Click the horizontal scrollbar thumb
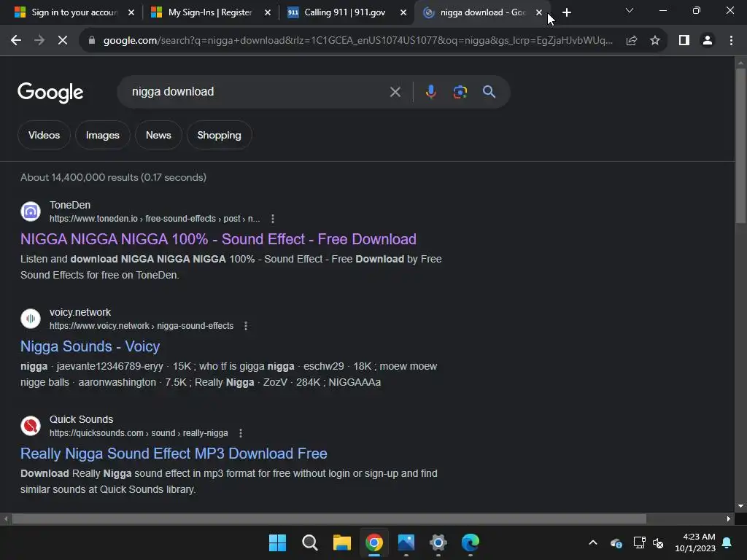747x560 pixels. [x=329, y=518]
